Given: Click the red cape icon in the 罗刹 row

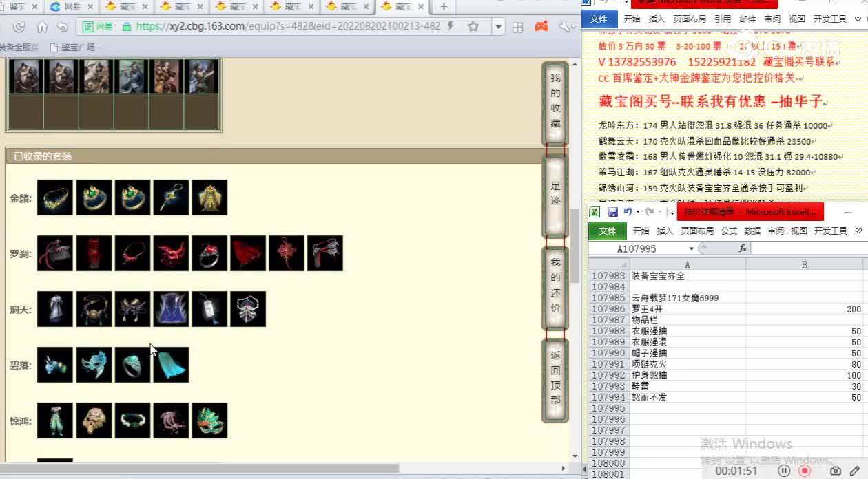Looking at the screenshot, I should pyautogui.click(x=248, y=253).
